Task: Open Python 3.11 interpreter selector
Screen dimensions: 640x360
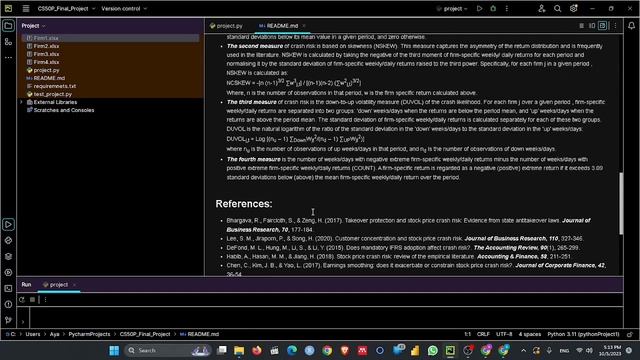Action: (583, 334)
